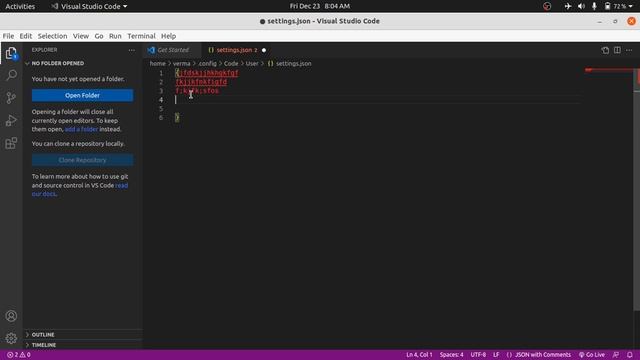Click the microphone icon in system tray
This screenshot has width=640, height=360.
coord(594,6)
